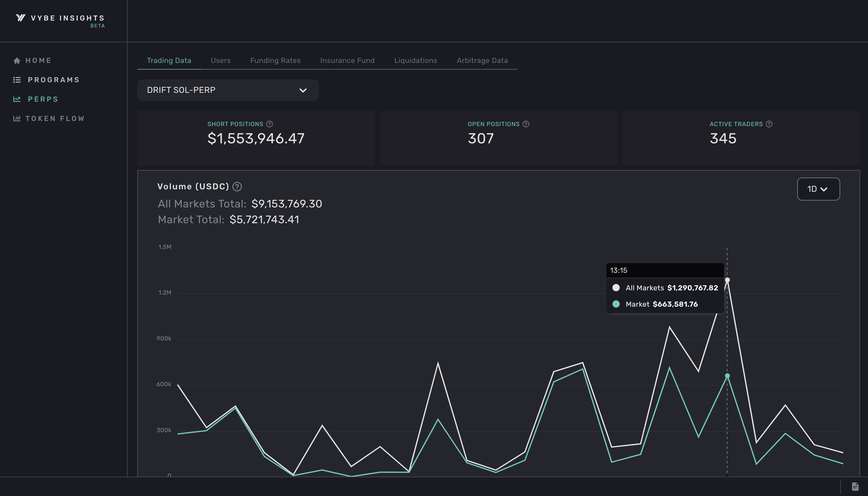
Task: Click the Open Positions question mark icon
Action: [526, 124]
